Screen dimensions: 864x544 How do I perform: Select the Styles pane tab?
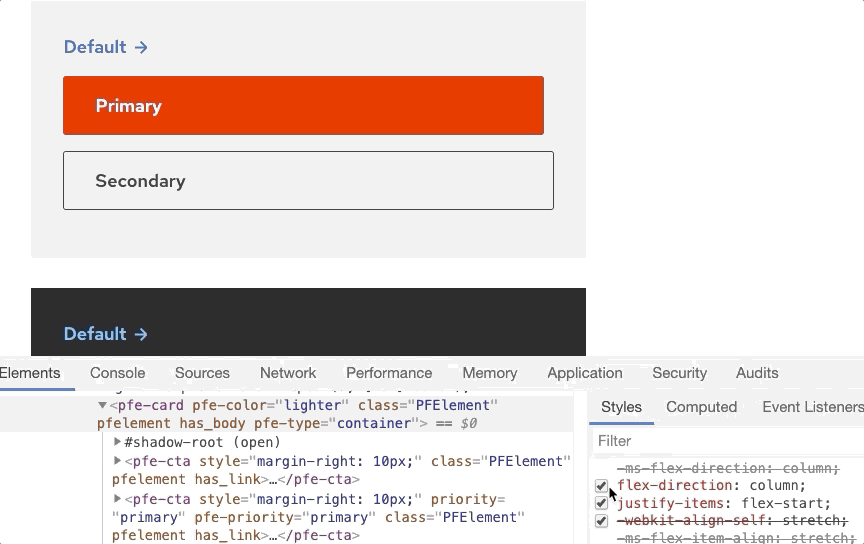point(621,407)
